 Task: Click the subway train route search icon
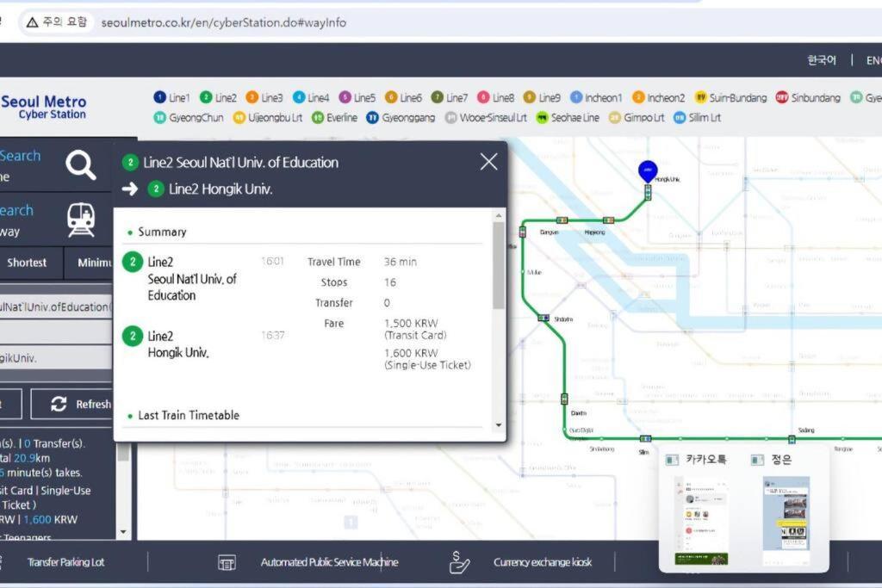click(81, 220)
